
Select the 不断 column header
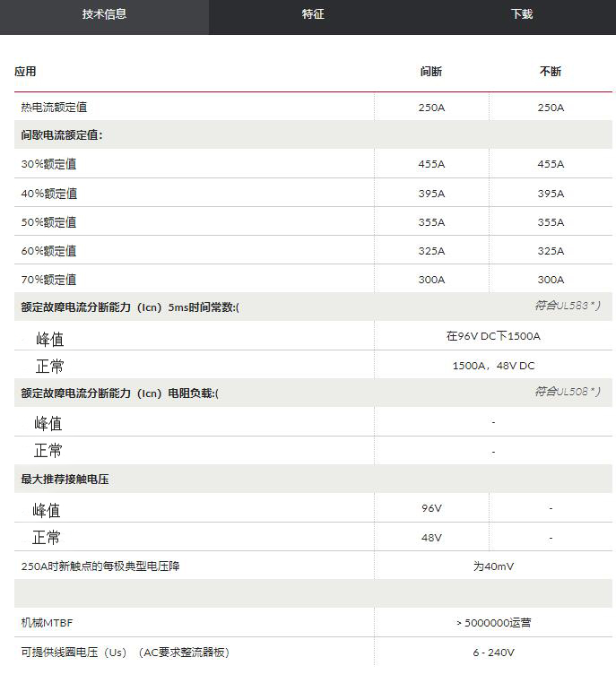point(551,72)
